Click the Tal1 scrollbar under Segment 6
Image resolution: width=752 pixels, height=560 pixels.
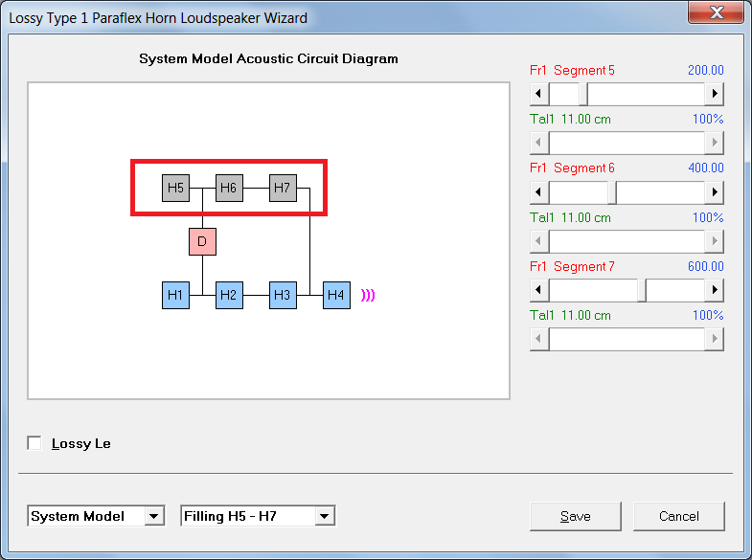pyautogui.click(x=627, y=241)
